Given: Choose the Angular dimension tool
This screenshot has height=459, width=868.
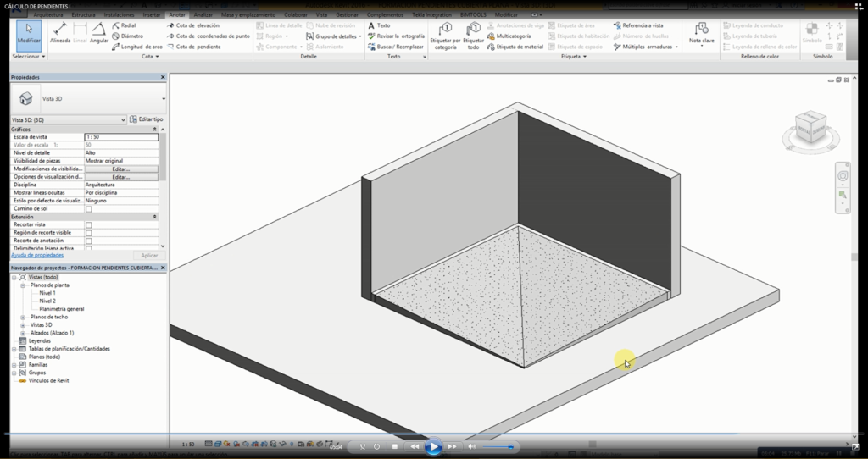Looking at the screenshot, I should tap(99, 34).
